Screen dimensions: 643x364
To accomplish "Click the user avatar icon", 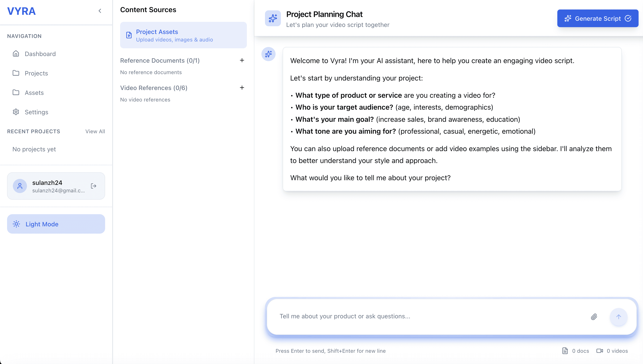I will (20, 186).
